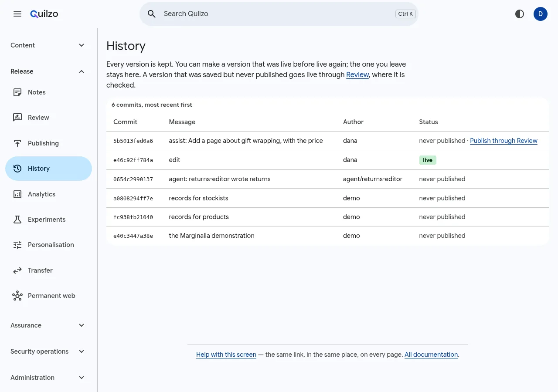558x392 pixels.
Task: Open Publishing in the sidebar
Action: click(x=48, y=143)
